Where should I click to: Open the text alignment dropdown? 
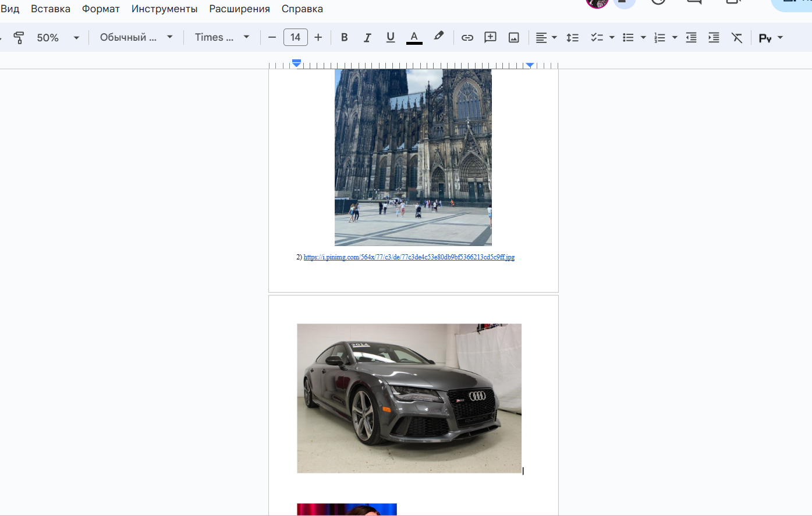546,37
